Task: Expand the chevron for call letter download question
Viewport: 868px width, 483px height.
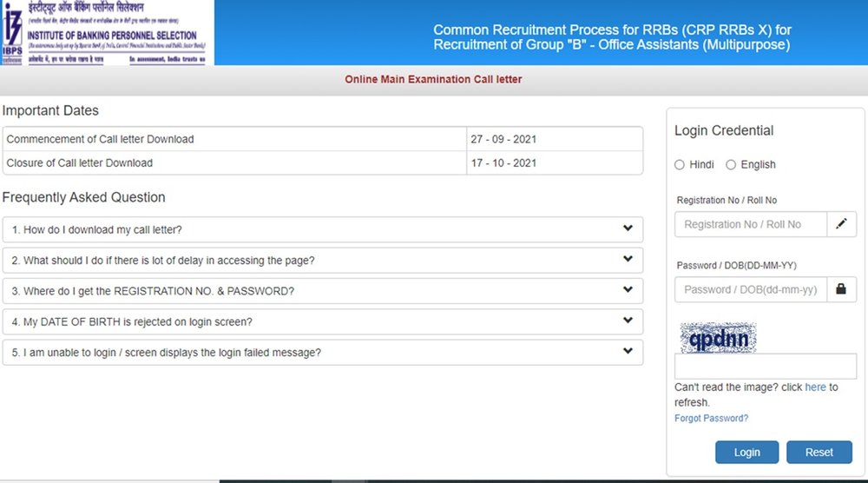Action: pos(628,229)
